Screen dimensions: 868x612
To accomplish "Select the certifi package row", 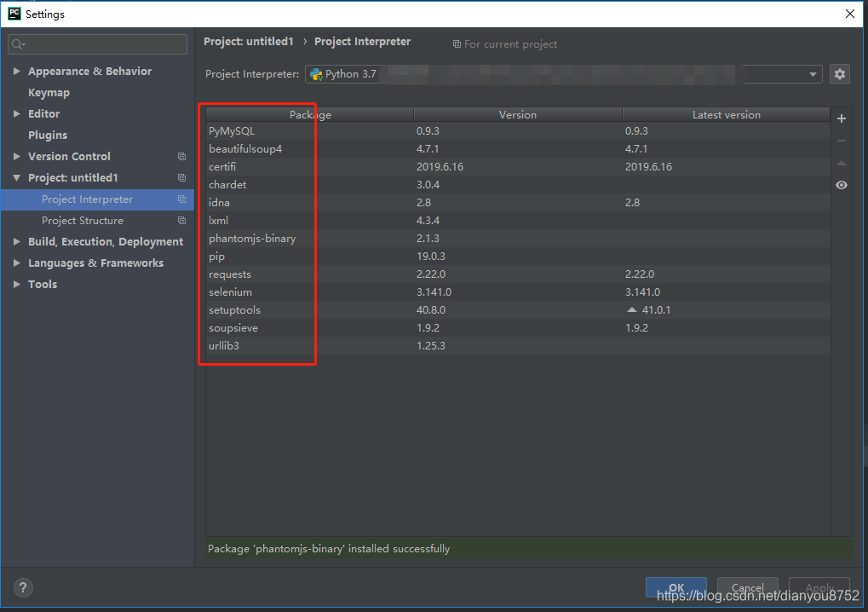I will click(518, 167).
